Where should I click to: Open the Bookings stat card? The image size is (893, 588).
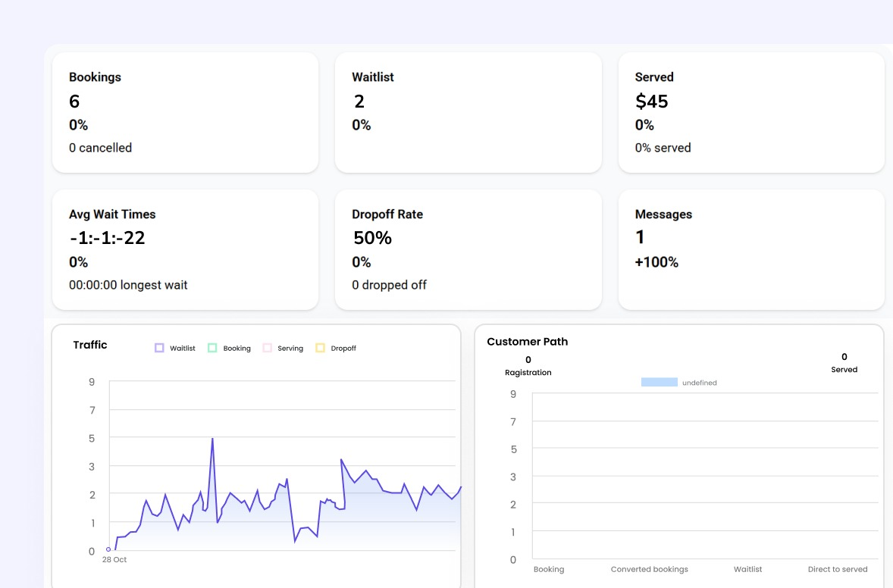click(185, 111)
